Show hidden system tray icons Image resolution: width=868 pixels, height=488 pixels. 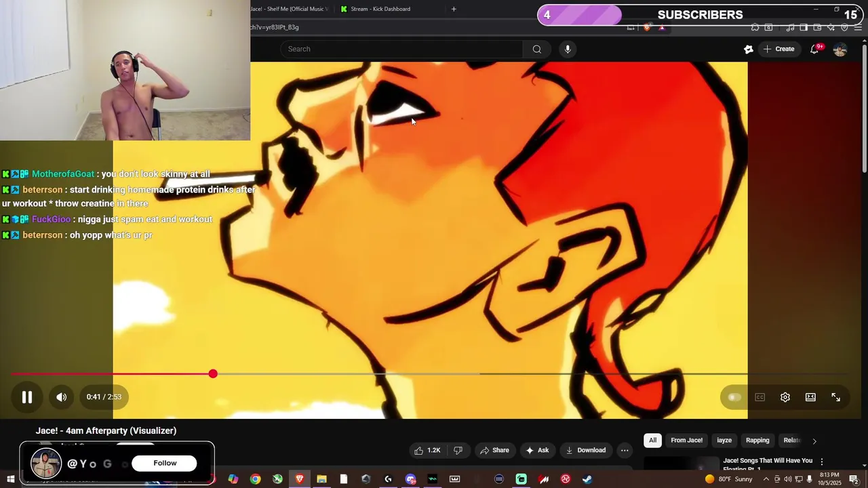pyautogui.click(x=766, y=479)
